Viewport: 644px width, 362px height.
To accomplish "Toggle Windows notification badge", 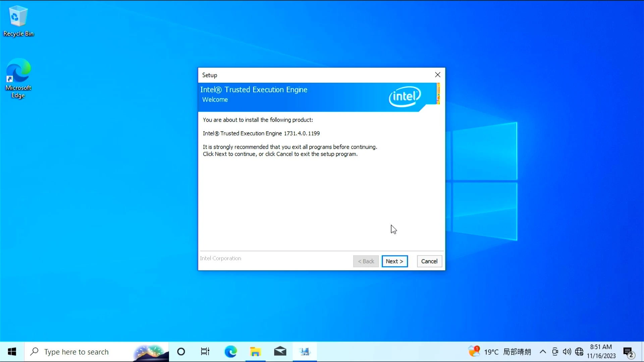I will tap(629, 351).
